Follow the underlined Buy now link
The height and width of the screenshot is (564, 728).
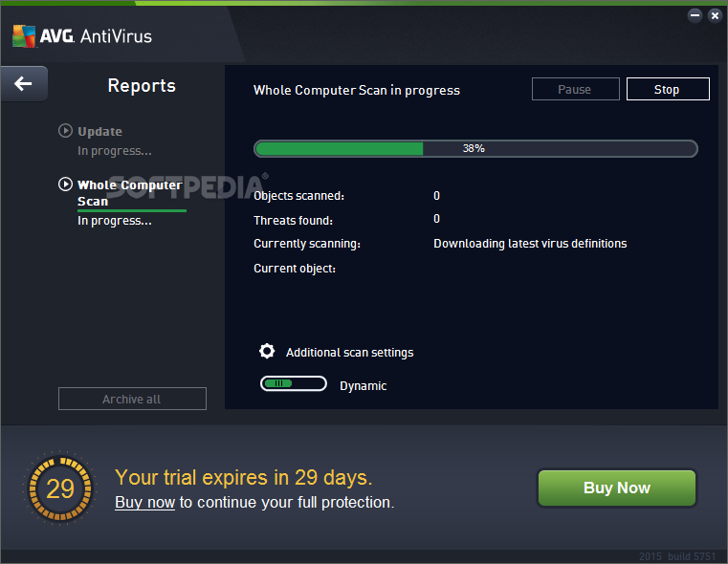144,502
